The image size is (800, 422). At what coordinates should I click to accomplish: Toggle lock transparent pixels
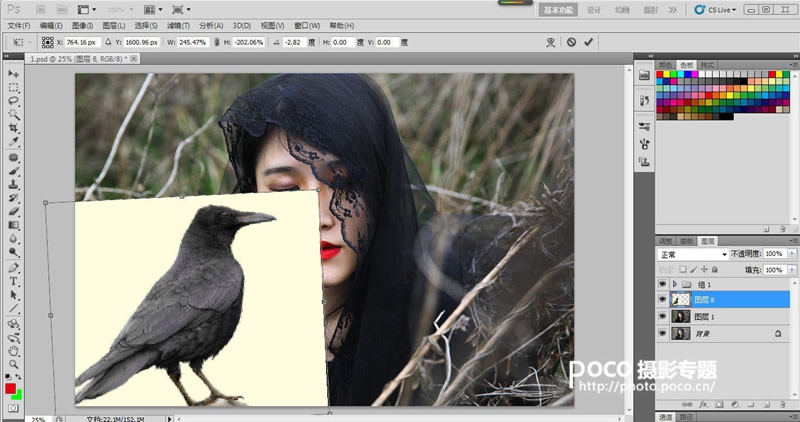click(684, 269)
